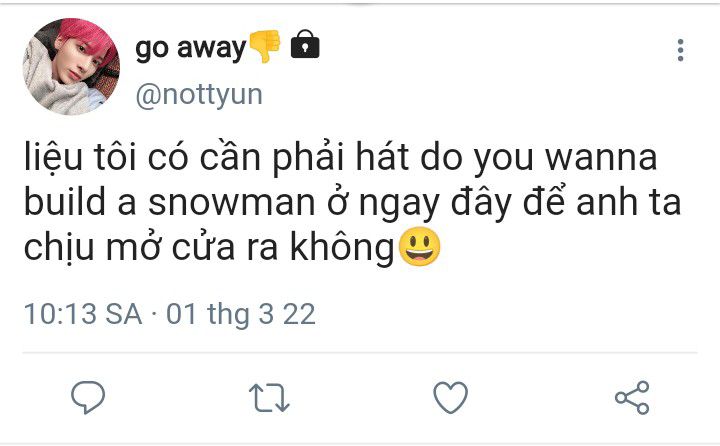Open the reply speech bubble icon
Viewport: 720px width, 446px height.
[x=88, y=397]
